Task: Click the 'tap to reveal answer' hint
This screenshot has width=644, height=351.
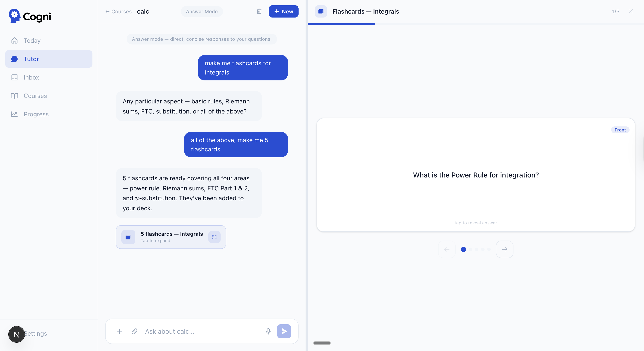Action: 476,223
